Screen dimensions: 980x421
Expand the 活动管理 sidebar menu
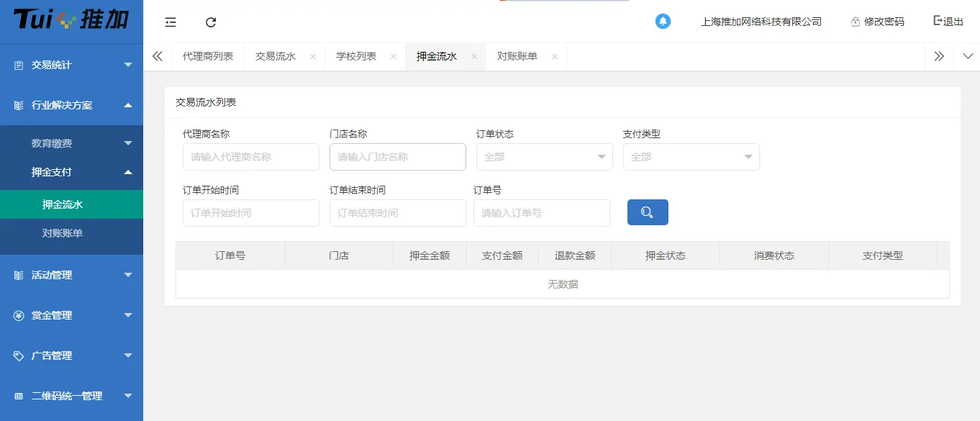[72, 275]
